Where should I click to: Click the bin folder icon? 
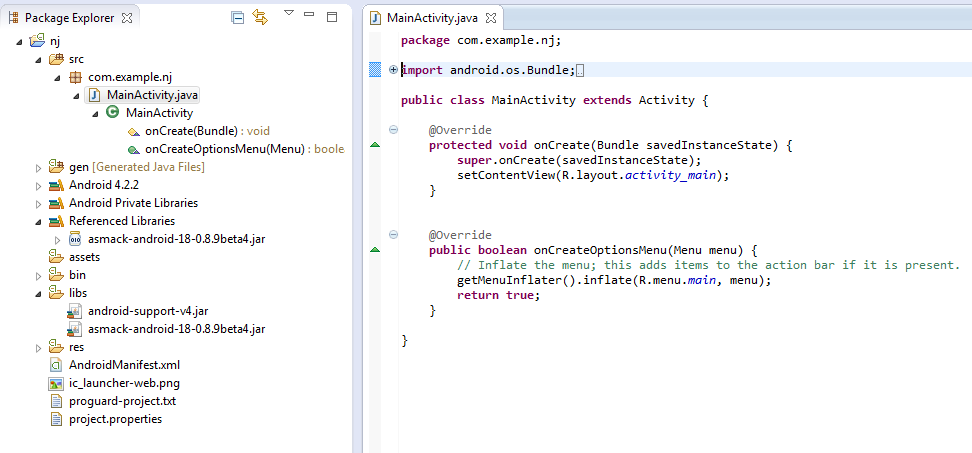[x=56, y=275]
